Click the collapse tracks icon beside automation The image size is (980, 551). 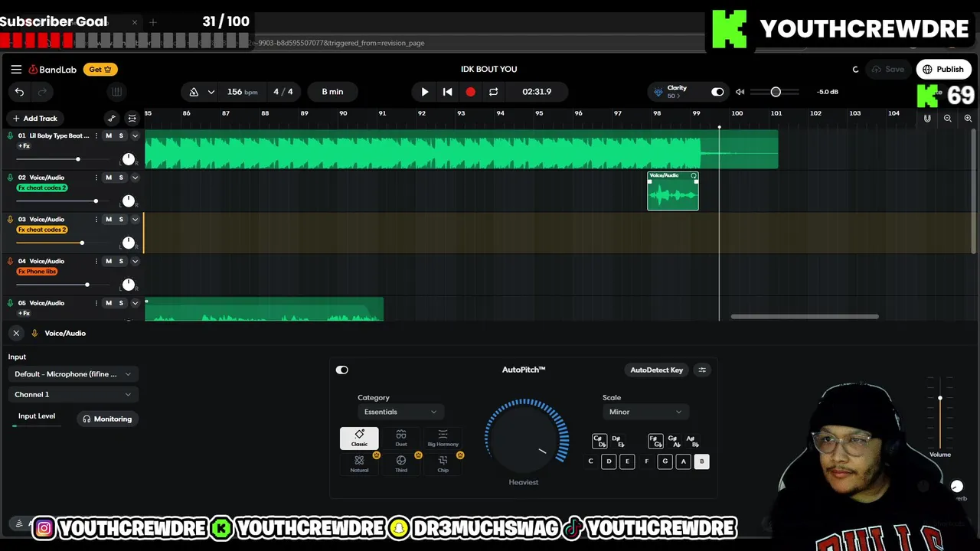pyautogui.click(x=132, y=118)
